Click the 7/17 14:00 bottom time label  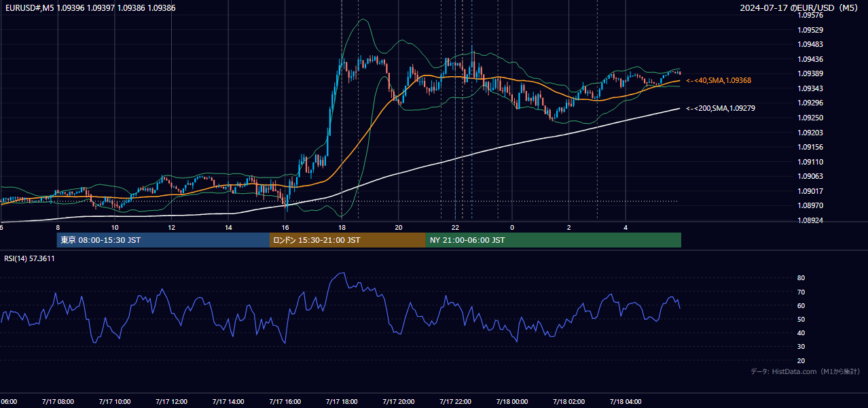[228, 402]
